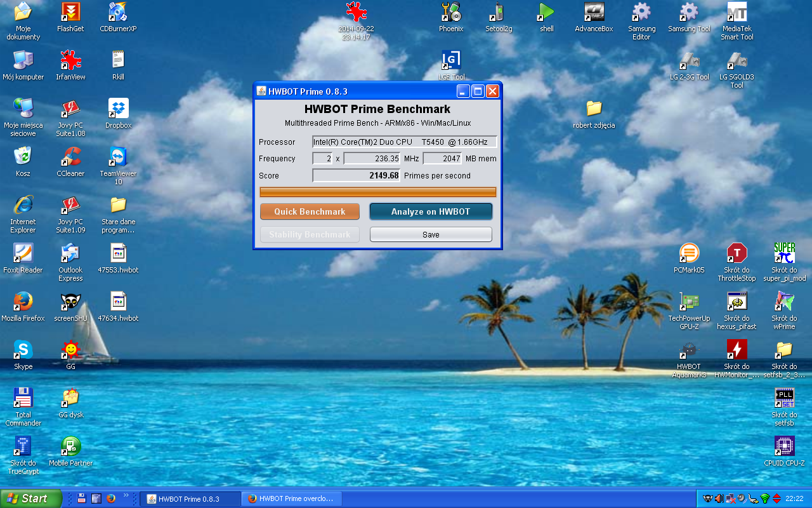Screen dimensions: 812x508
Task: Switch to Firefox HWBOT Prime taskbar item
Action: (x=291, y=499)
